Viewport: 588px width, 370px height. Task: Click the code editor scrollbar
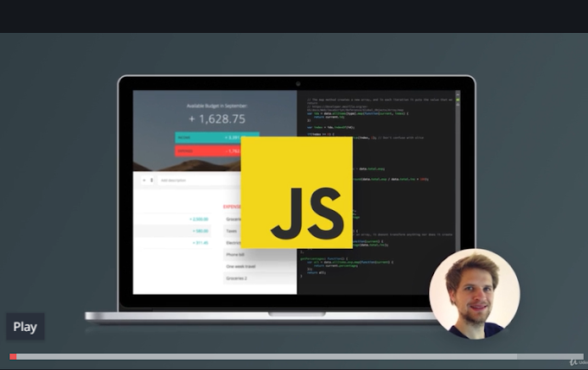tap(457, 170)
